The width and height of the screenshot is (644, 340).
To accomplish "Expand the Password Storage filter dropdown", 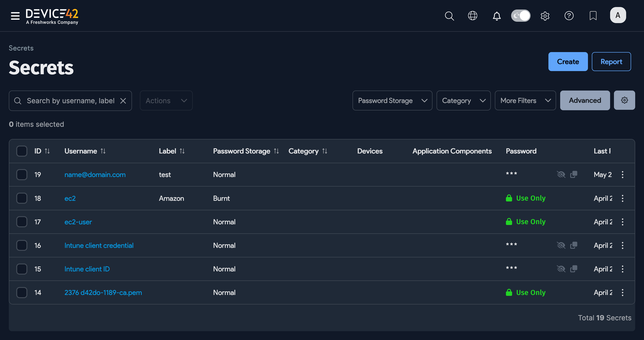I will [392, 101].
